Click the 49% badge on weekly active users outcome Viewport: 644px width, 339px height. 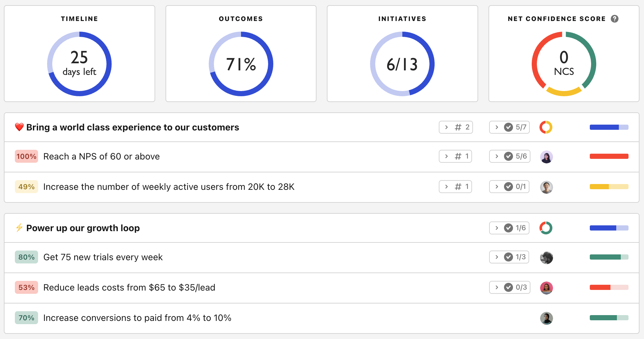coord(26,187)
